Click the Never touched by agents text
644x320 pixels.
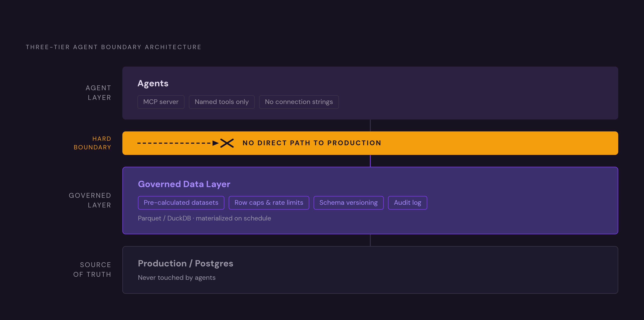(177, 278)
